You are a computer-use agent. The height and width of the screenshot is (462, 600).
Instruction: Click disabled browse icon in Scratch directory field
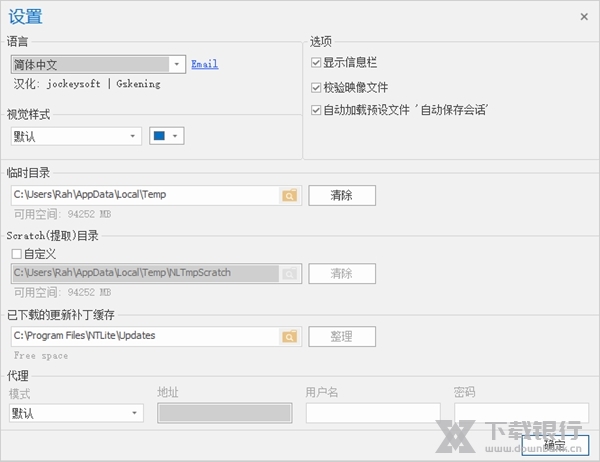click(x=290, y=273)
